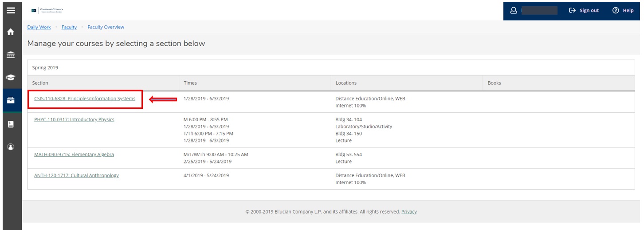Open the book icon in sidebar
The image size is (644, 230).
[11, 124]
